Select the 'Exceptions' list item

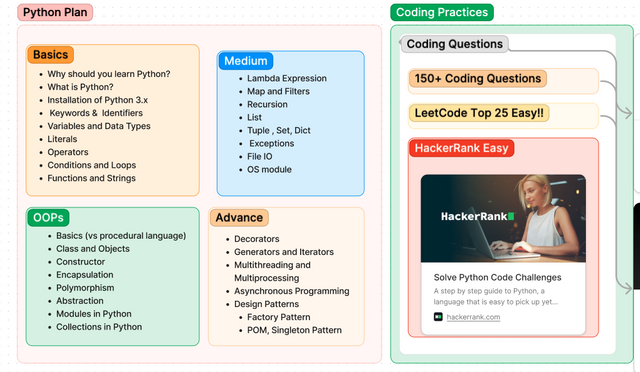pos(271,144)
